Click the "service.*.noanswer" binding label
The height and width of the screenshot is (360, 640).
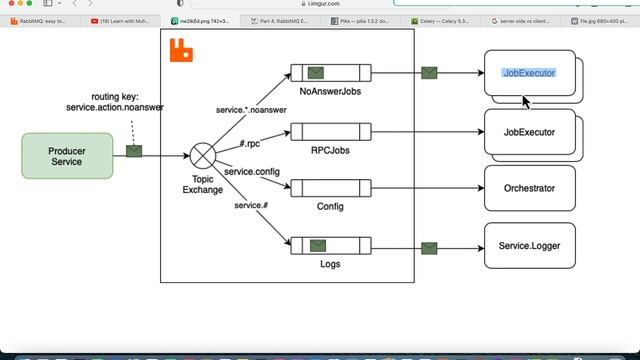pyautogui.click(x=251, y=110)
